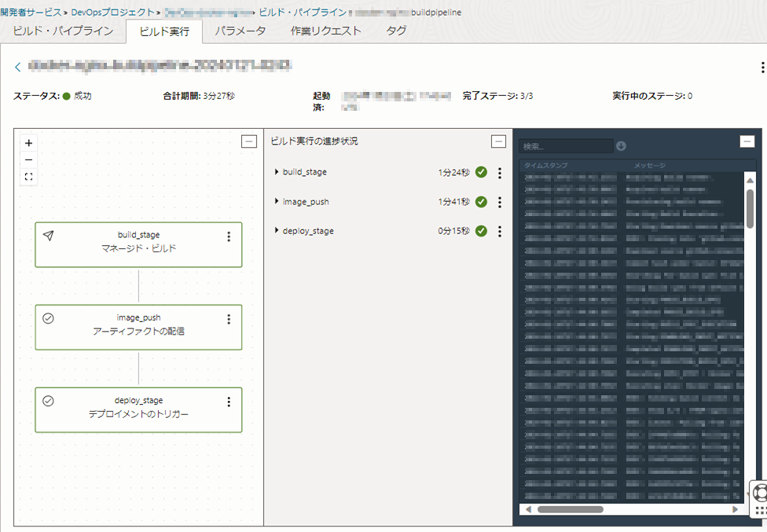Expand deploy_stage progress row
This screenshot has height=532, width=767.
click(277, 230)
